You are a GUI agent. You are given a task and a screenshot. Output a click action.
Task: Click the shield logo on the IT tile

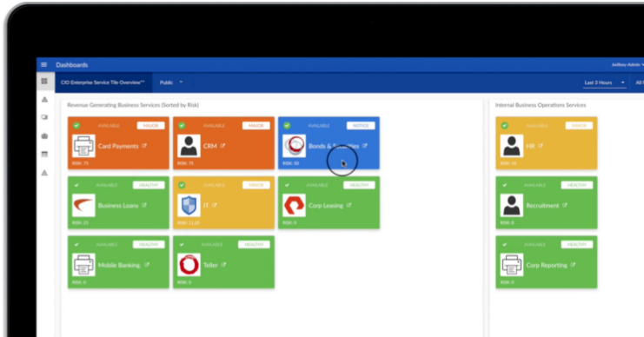pos(189,205)
